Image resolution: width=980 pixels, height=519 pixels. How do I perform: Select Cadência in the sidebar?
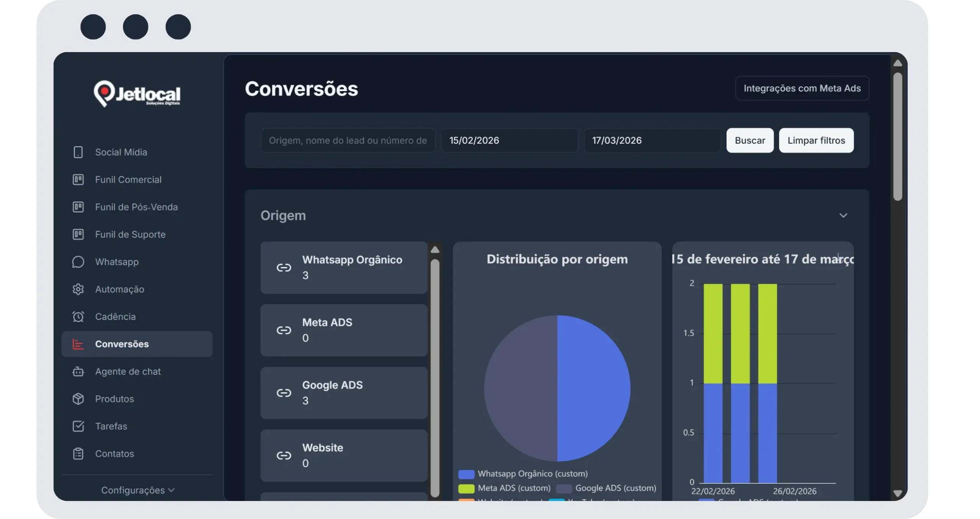137,317
